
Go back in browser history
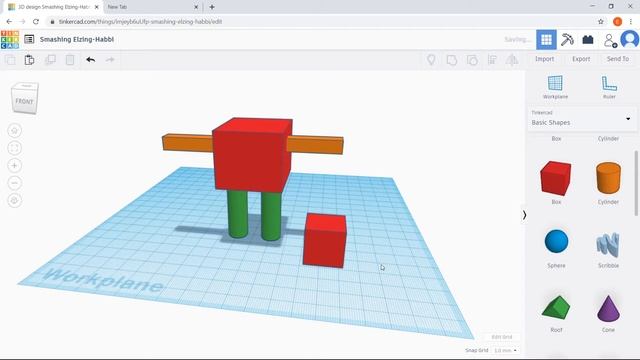pyautogui.click(x=9, y=22)
